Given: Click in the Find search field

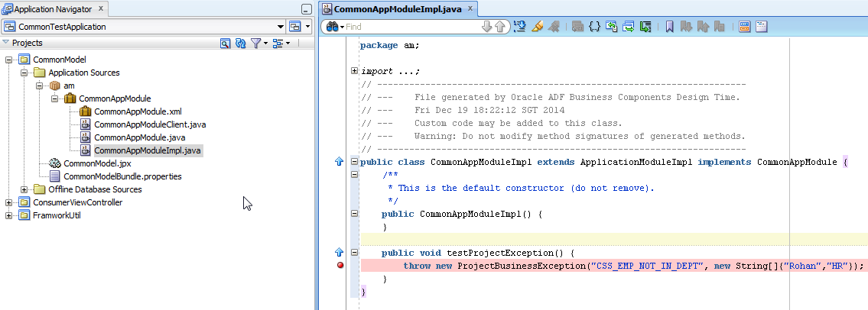Looking at the screenshot, I should tap(412, 27).
